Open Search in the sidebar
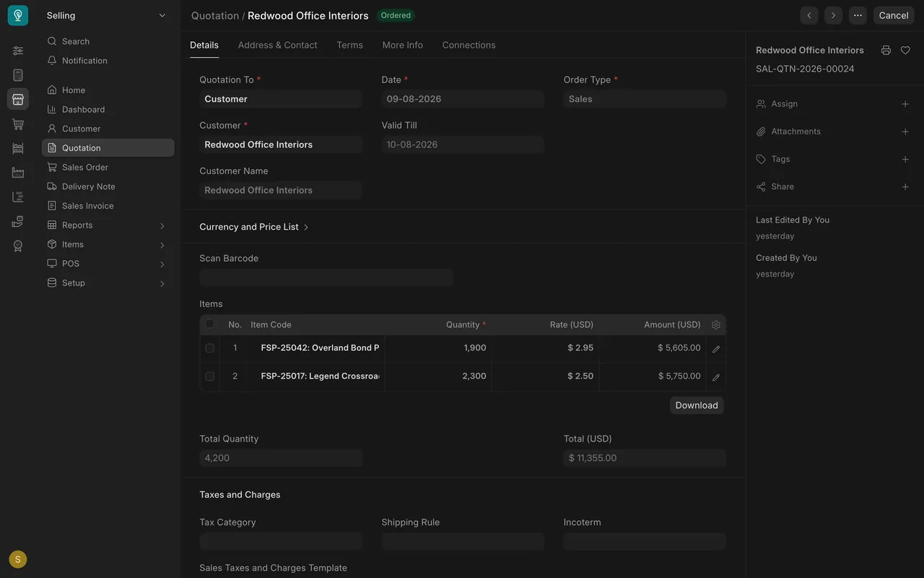 pos(108,42)
